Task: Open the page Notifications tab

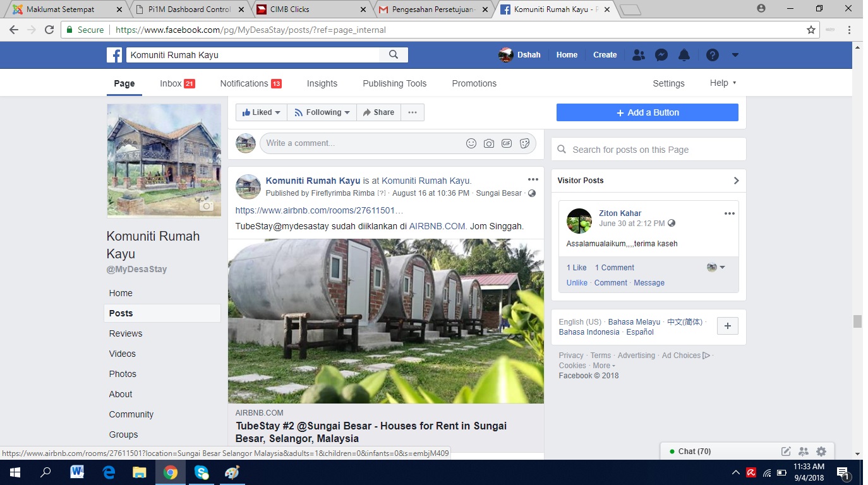Action: point(251,83)
